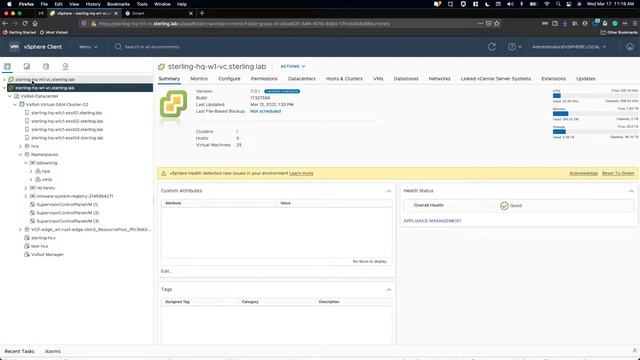Click Reset To Green in banner
The height and width of the screenshot is (360, 640).
(618, 173)
